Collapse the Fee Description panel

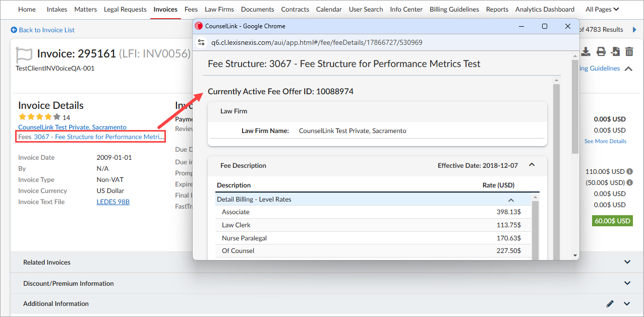click(532, 165)
